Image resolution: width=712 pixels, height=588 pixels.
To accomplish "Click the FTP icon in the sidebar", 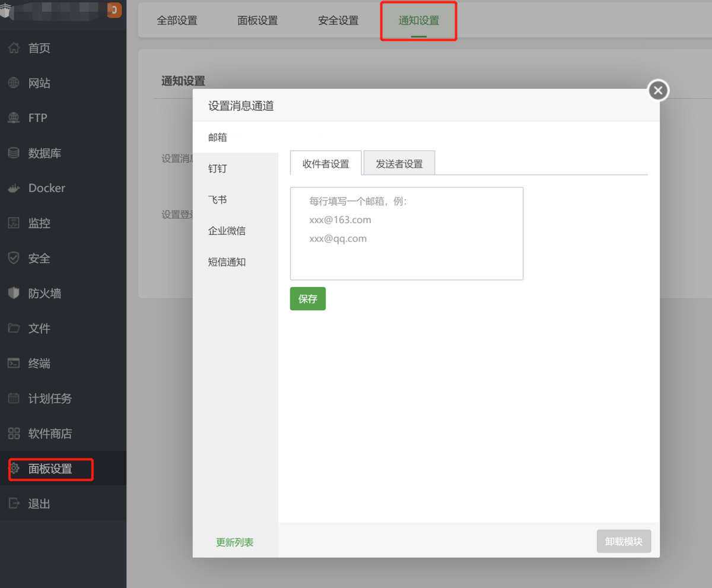I will click(x=14, y=118).
